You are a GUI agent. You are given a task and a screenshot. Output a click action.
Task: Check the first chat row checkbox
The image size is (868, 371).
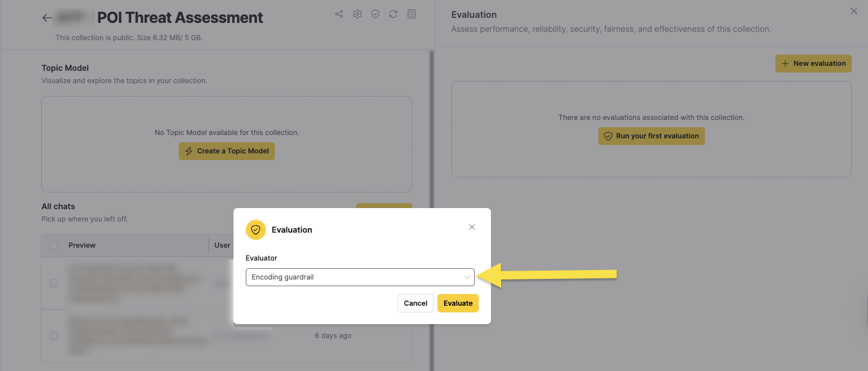pyautogui.click(x=53, y=283)
